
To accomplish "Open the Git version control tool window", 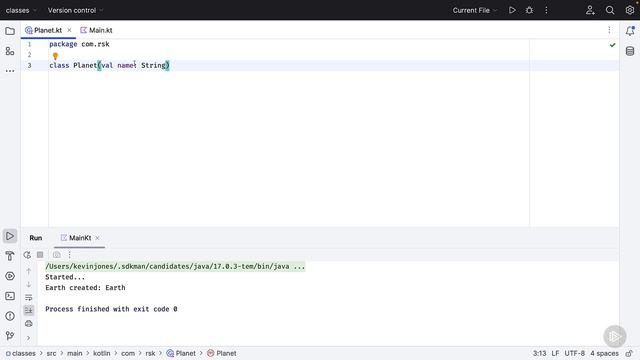I will point(10,336).
